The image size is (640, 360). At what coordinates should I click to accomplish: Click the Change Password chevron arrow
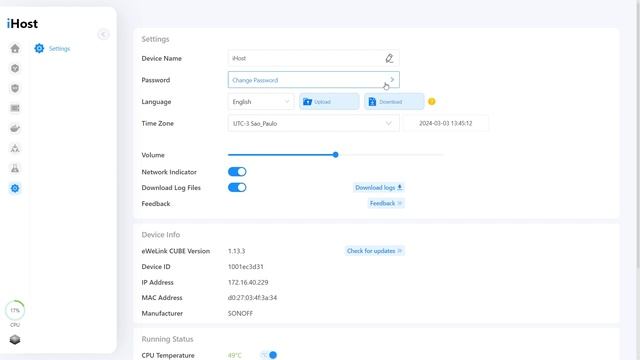[x=392, y=80]
